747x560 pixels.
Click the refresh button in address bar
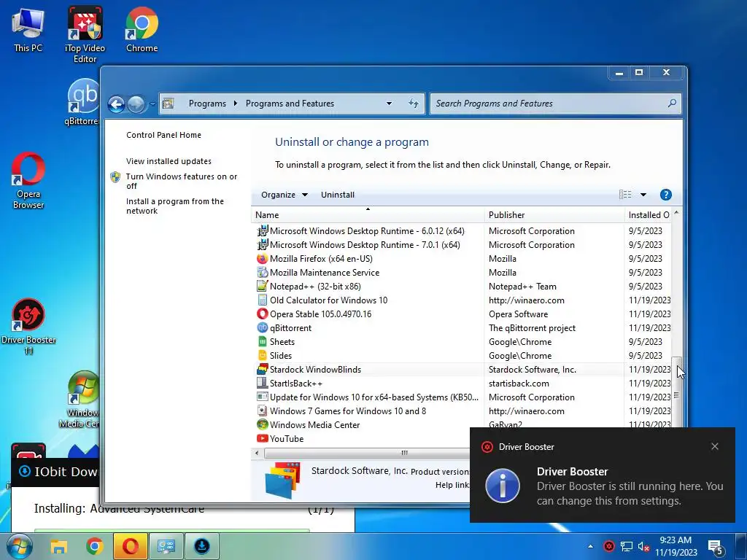[x=414, y=104]
